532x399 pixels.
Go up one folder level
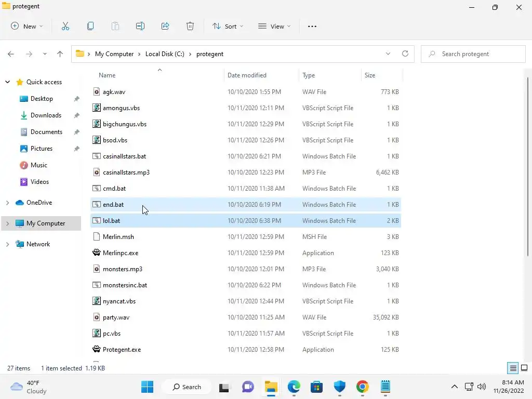[x=60, y=54]
